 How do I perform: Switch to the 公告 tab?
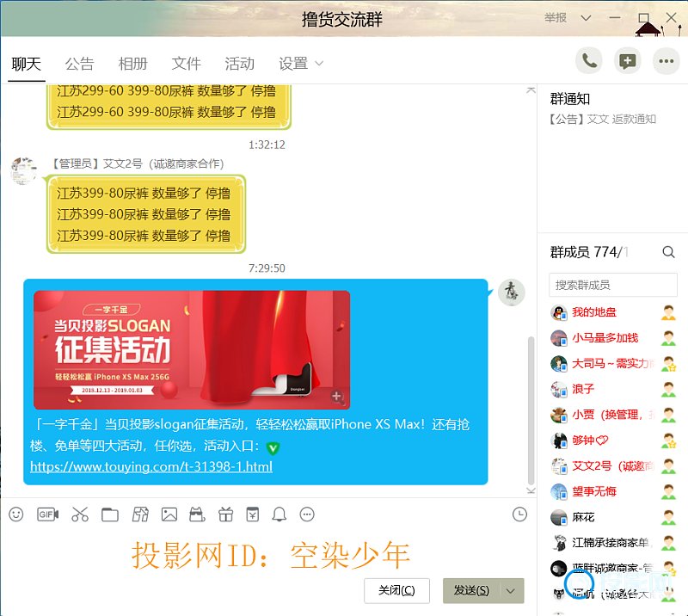click(x=79, y=64)
